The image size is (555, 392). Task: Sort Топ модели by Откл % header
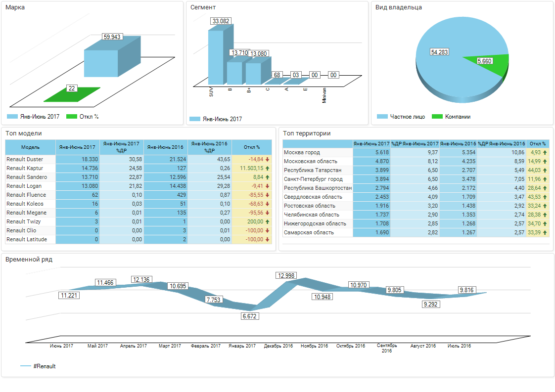point(252,147)
